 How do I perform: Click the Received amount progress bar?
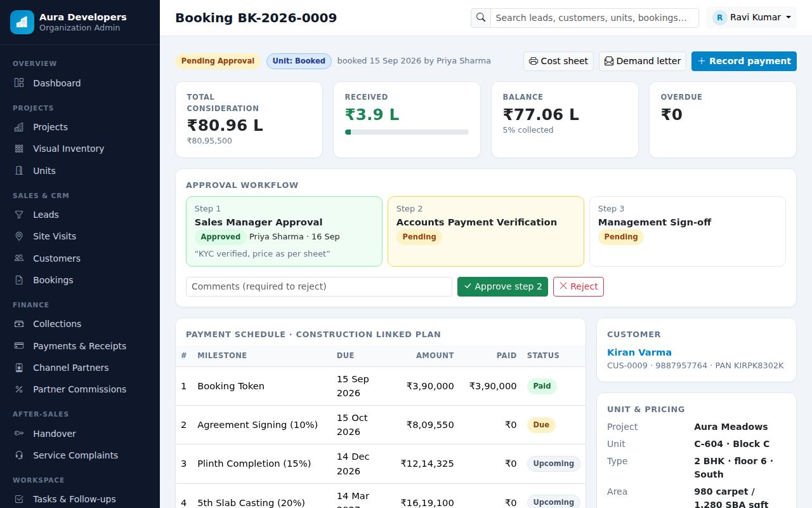coord(407,132)
